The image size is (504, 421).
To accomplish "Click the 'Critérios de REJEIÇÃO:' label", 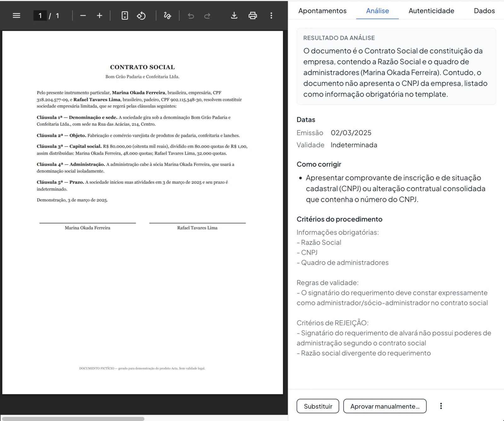I will [x=333, y=323].
